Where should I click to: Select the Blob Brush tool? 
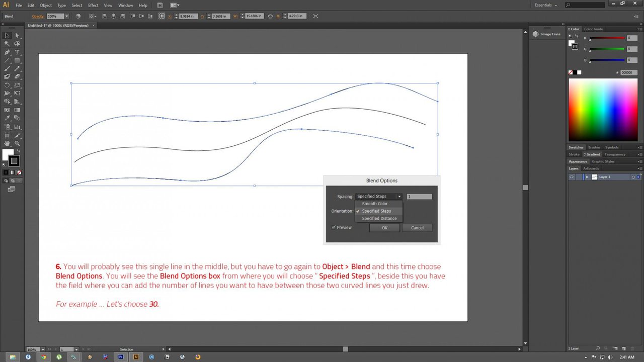(7, 77)
